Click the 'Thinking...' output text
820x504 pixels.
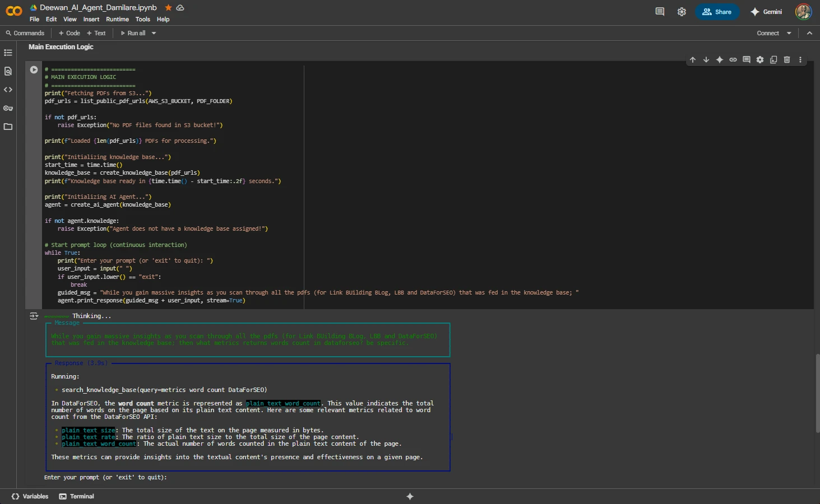(x=91, y=316)
